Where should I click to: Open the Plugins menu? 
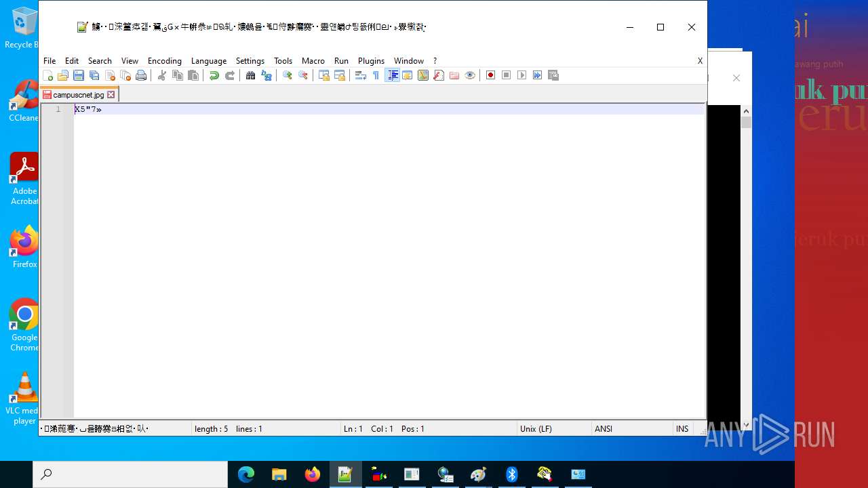(x=371, y=61)
